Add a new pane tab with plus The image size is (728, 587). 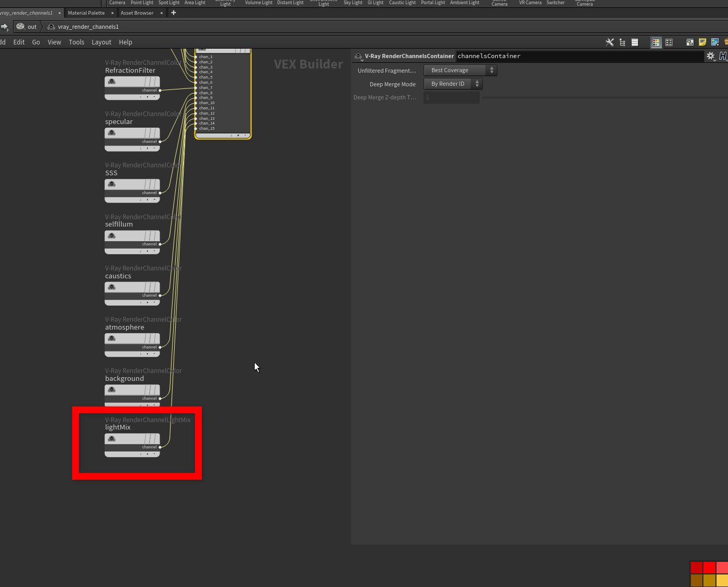coord(174,13)
